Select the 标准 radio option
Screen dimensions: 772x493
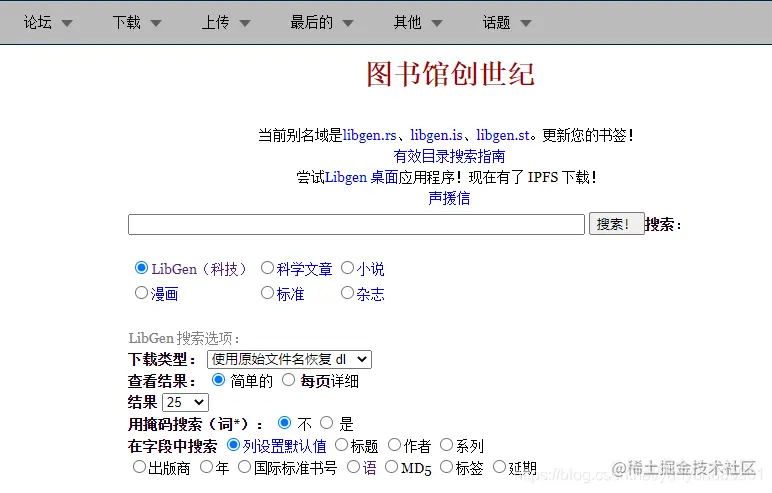point(267,293)
